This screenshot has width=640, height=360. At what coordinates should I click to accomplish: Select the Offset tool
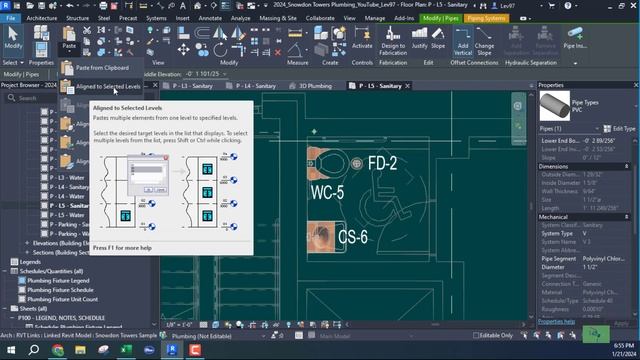(202, 33)
